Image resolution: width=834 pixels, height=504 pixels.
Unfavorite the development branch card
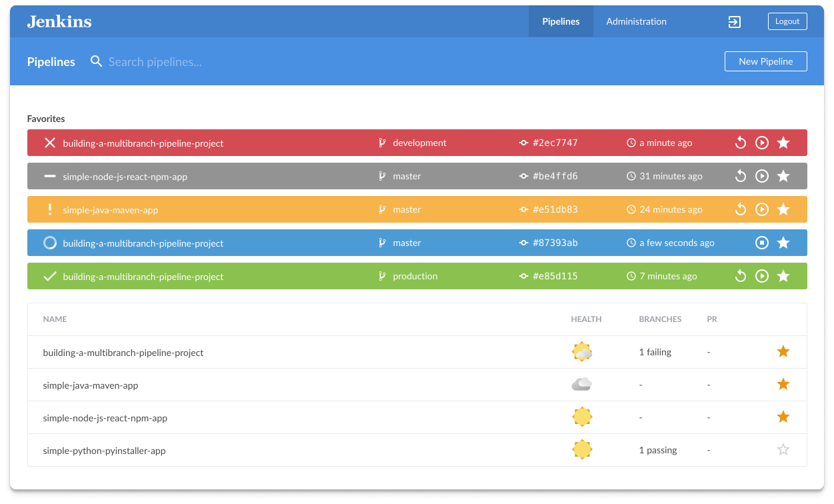[x=783, y=143]
